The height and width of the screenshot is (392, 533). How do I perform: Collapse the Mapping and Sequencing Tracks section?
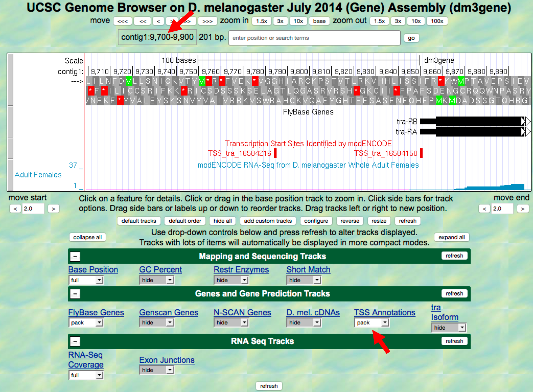point(75,256)
